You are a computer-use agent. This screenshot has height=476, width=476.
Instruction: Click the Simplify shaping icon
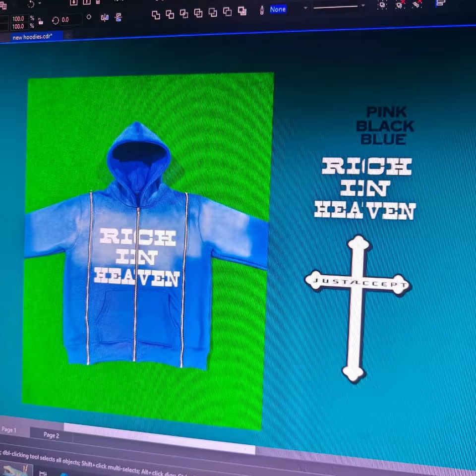coord(198,13)
